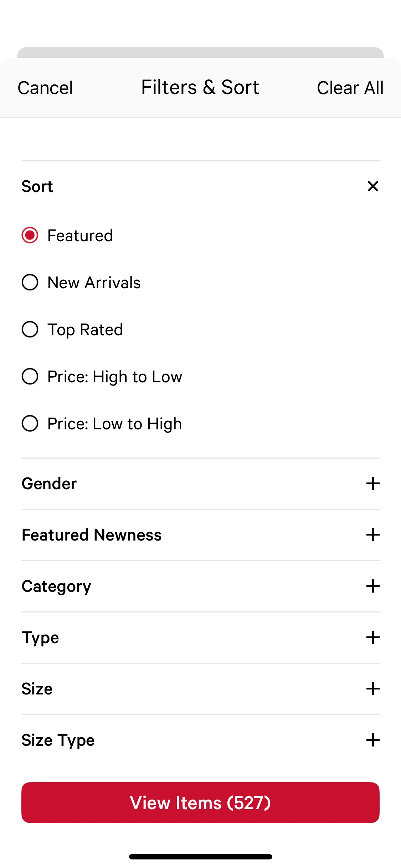The width and height of the screenshot is (401, 868).
Task: Expand the Size Type section label
Action: tap(58, 740)
